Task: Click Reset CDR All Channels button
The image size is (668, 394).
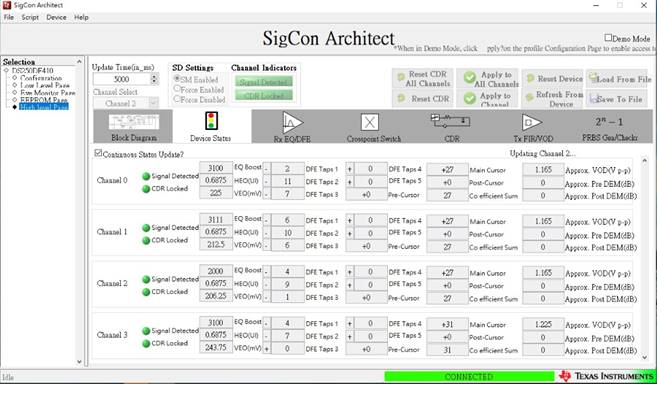Action: click(423, 78)
